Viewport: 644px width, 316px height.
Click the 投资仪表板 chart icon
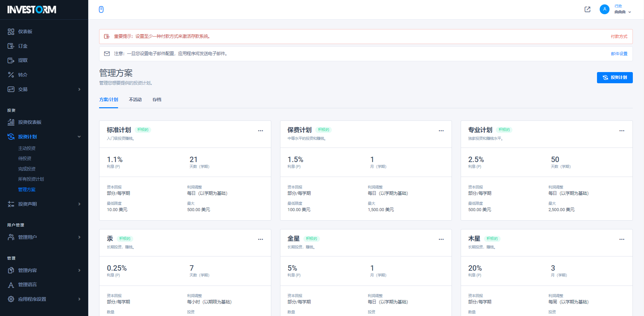11,122
